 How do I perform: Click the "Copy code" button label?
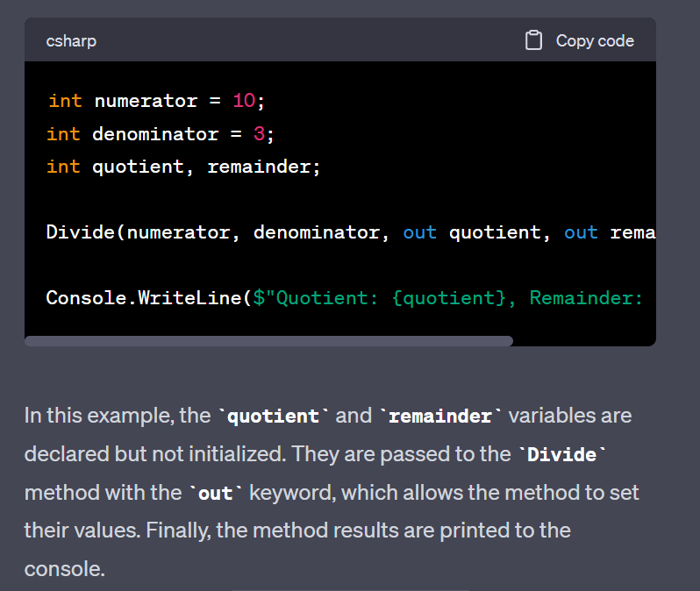tap(595, 40)
